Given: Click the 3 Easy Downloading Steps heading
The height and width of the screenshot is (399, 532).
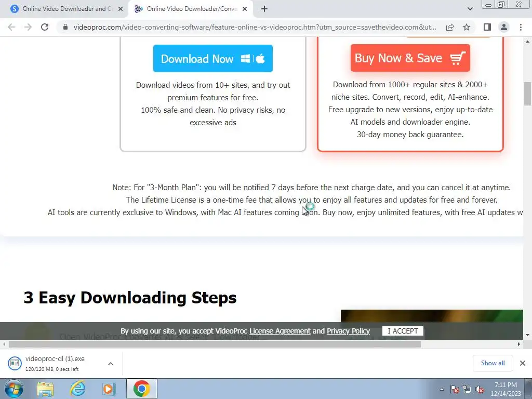Looking at the screenshot, I should 130,298.
